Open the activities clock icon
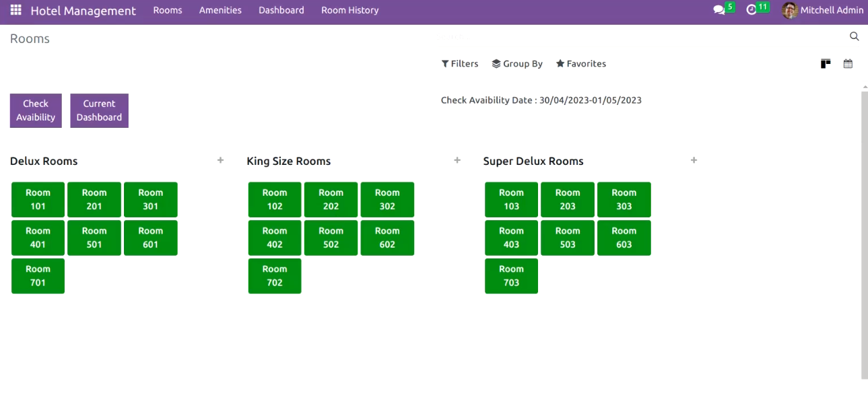 752,10
